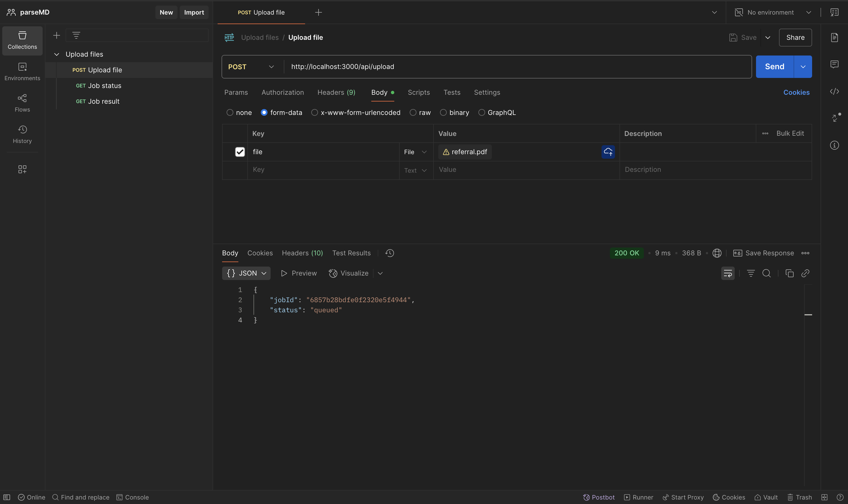Viewport: 848px width, 504px height.
Task: Open the tabs overflow chevron
Action: [715, 12]
